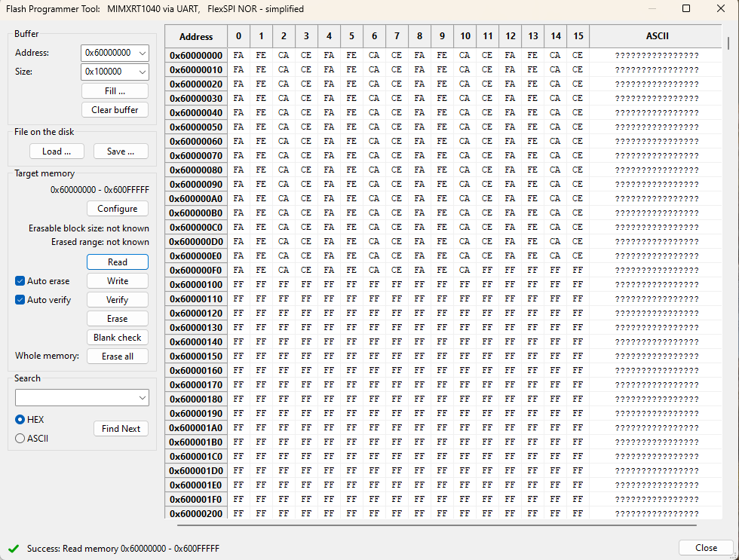Uncheck the Auto verify option
Viewport: 739px width, 560px height.
tap(19, 299)
